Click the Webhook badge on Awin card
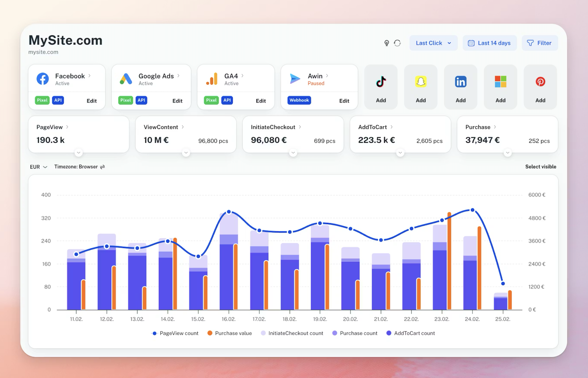This screenshot has height=378, width=588. (299, 100)
